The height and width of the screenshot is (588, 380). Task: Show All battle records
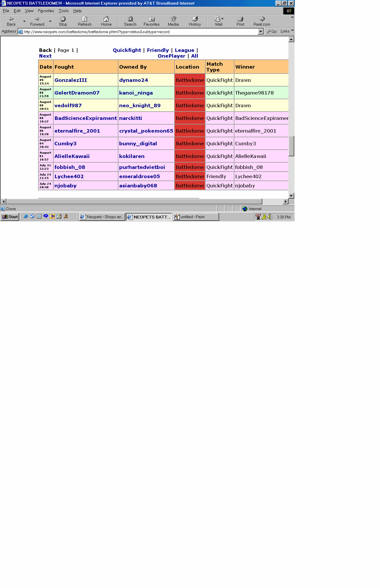coord(195,56)
